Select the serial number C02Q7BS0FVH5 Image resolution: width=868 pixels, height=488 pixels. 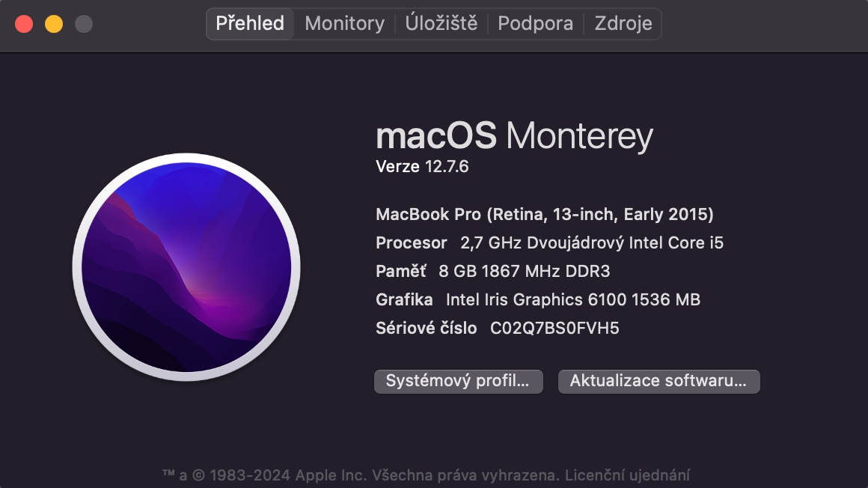[554, 328]
